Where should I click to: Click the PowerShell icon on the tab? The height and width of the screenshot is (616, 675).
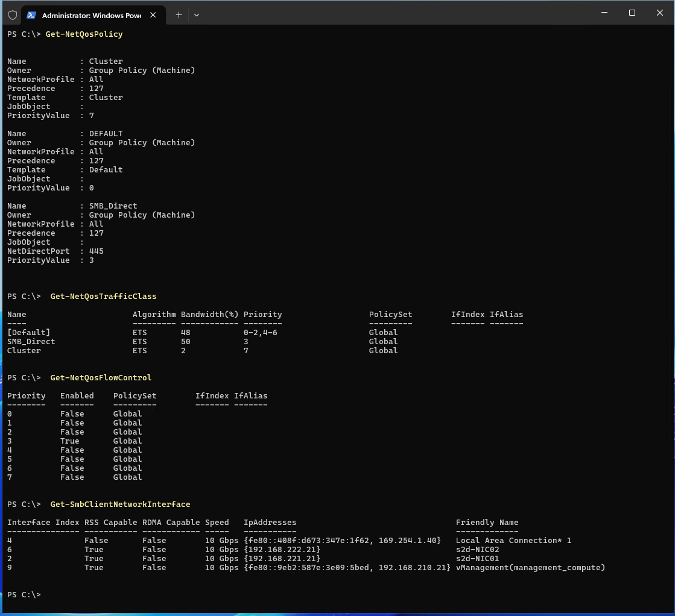(31, 15)
